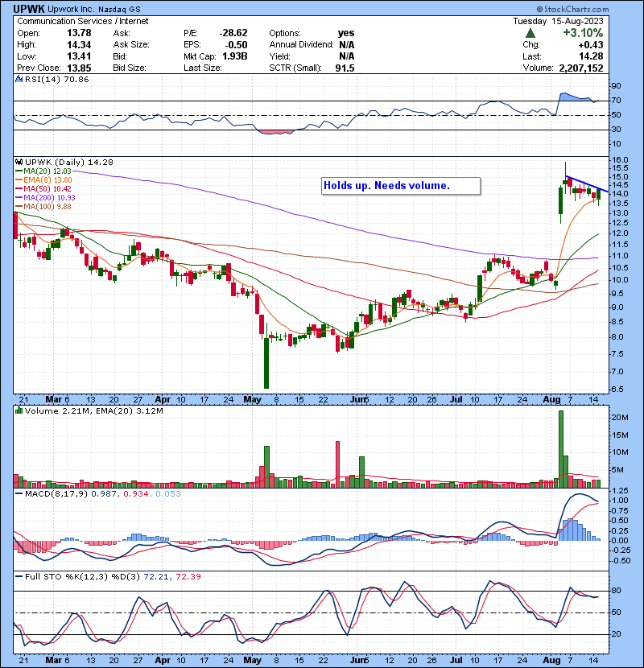Click the -0.50 MACD axis label

pos(620,561)
